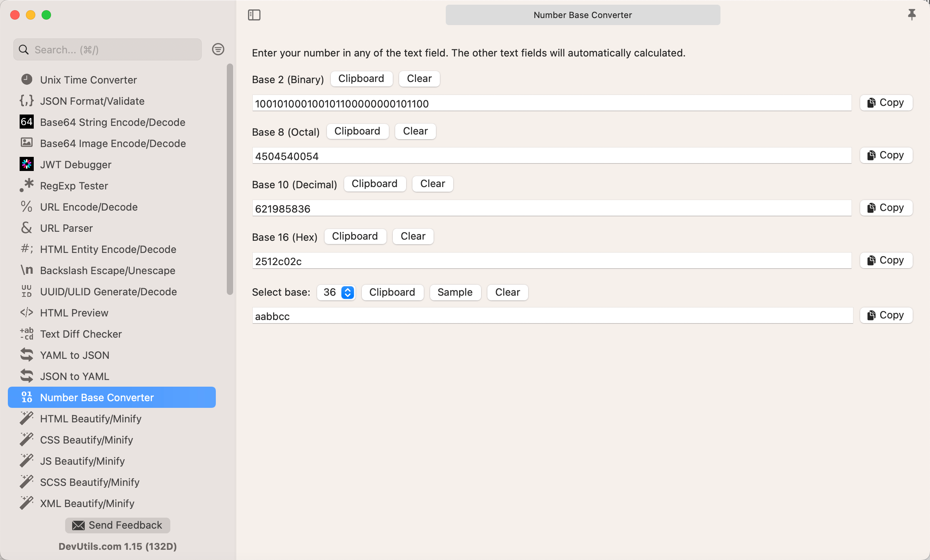This screenshot has width=930, height=560.
Task: Select the URL Encode/Decode percent icon
Action: pos(26,207)
